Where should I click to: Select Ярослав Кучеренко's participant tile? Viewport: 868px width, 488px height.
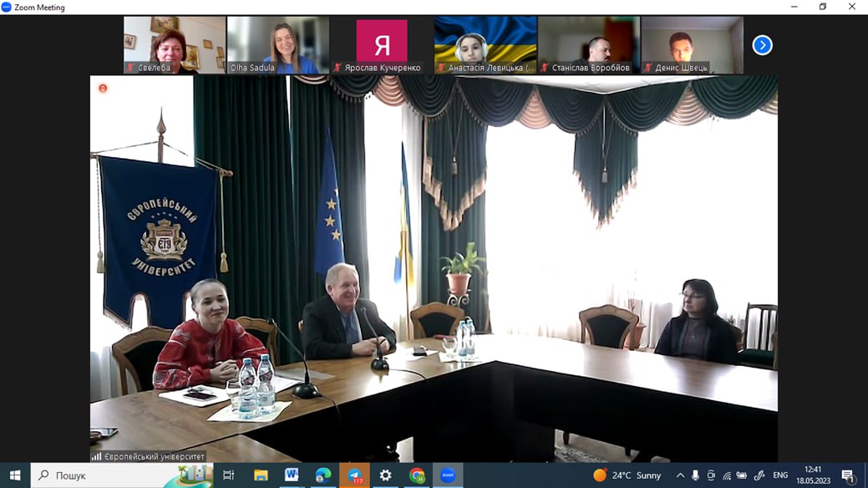tap(382, 45)
